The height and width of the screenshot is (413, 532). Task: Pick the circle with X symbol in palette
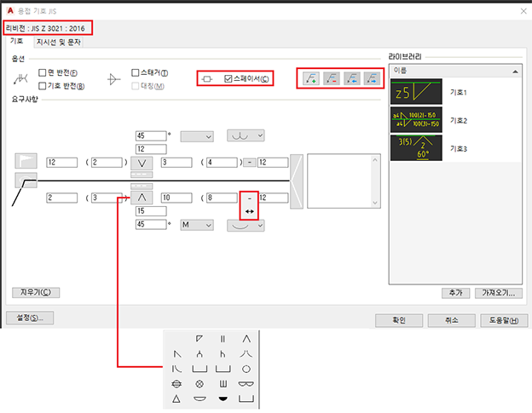pos(199,384)
